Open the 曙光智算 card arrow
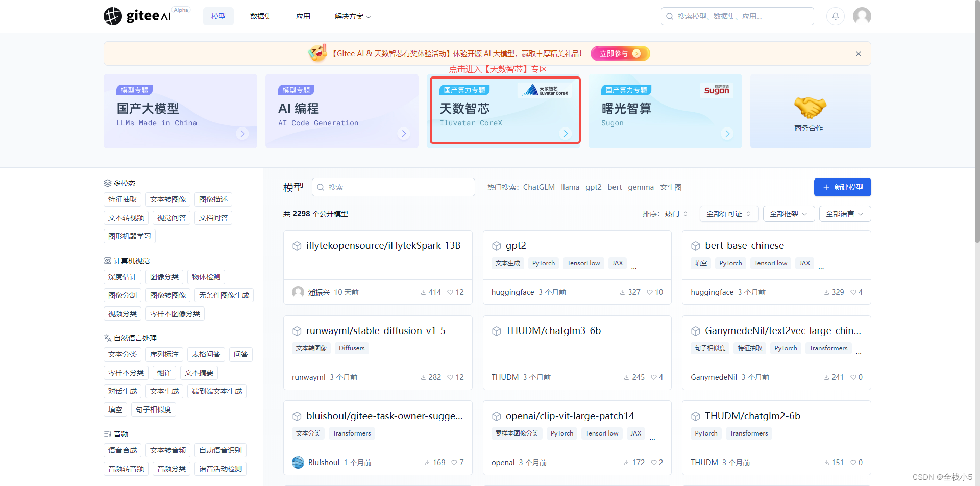The height and width of the screenshot is (486, 980). point(727,134)
